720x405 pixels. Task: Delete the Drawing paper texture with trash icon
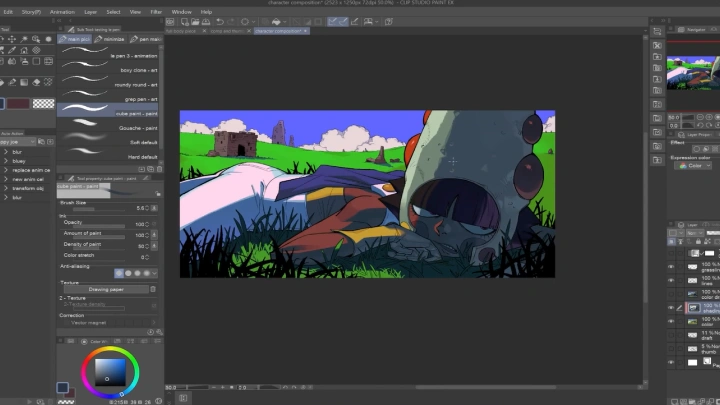(x=153, y=289)
